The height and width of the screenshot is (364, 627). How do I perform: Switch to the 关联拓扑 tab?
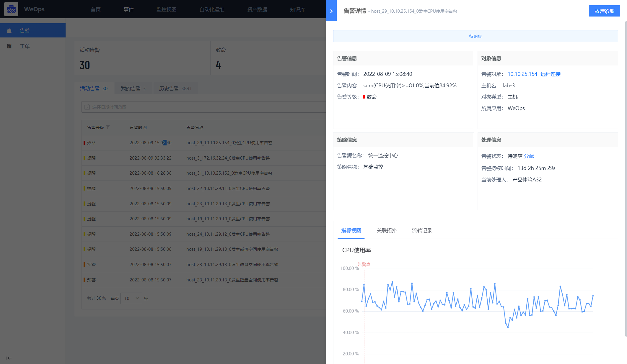click(386, 230)
